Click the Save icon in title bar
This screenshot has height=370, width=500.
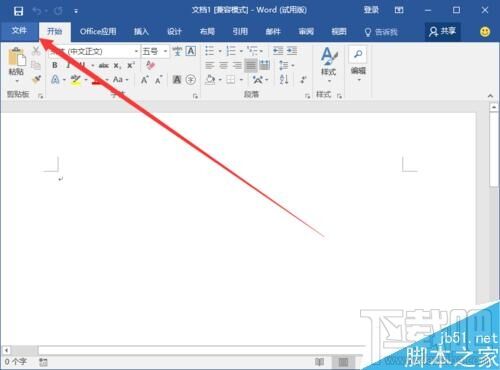pyautogui.click(x=18, y=11)
